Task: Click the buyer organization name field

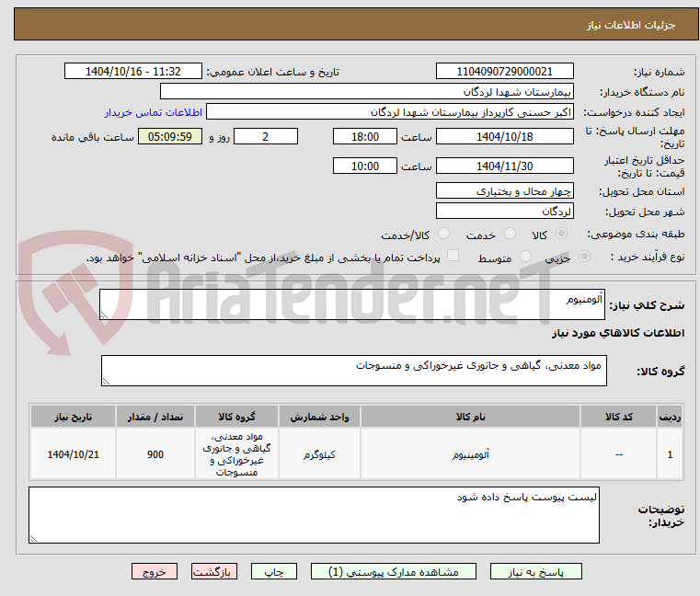Action: (x=366, y=92)
